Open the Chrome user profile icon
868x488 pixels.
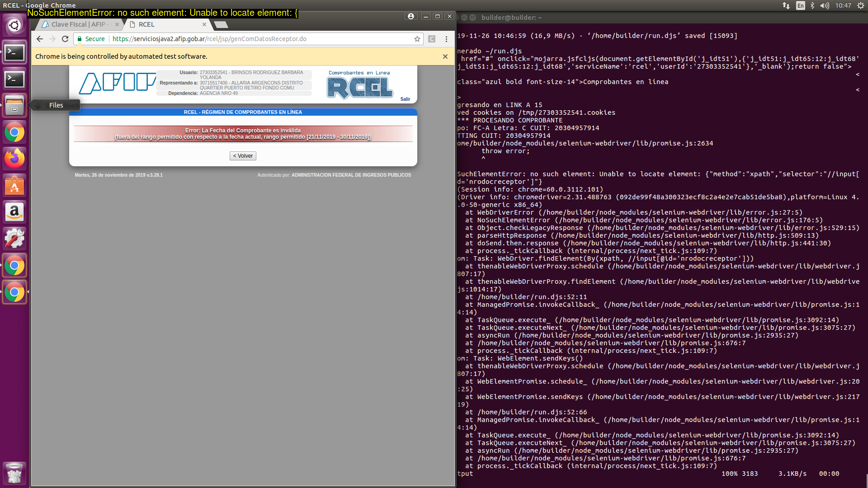(x=410, y=16)
